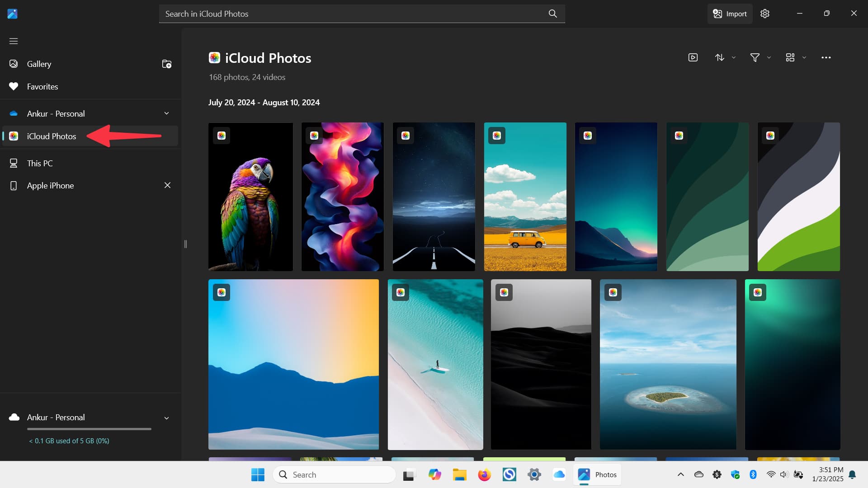Click the iCloud badge on the yellow van photo
Screen dimensions: 868x488
(497, 136)
